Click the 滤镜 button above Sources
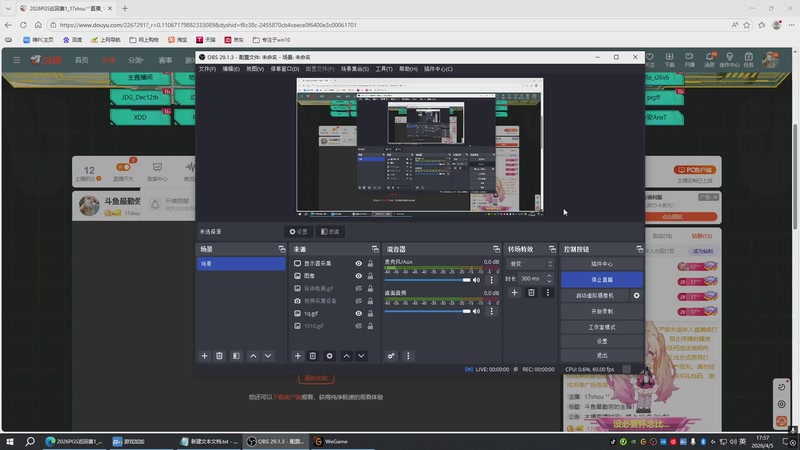This screenshot has height=450, width=800. [x=330, y=232]
